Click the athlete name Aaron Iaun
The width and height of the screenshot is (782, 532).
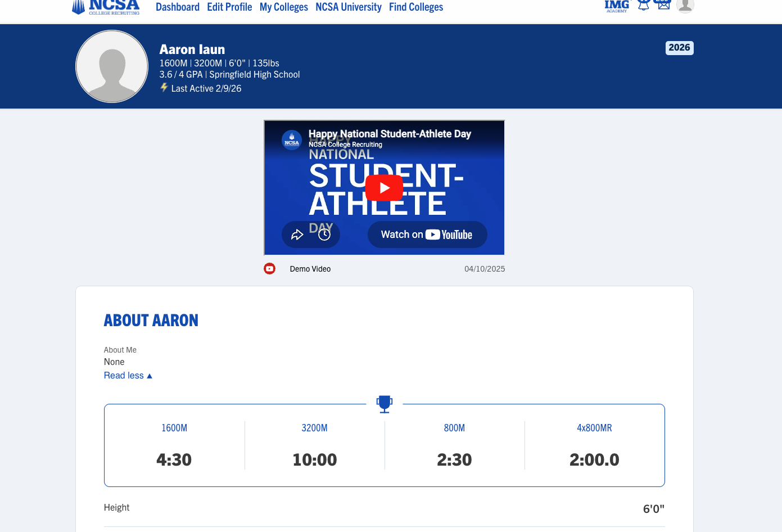[x=192, y=49]
